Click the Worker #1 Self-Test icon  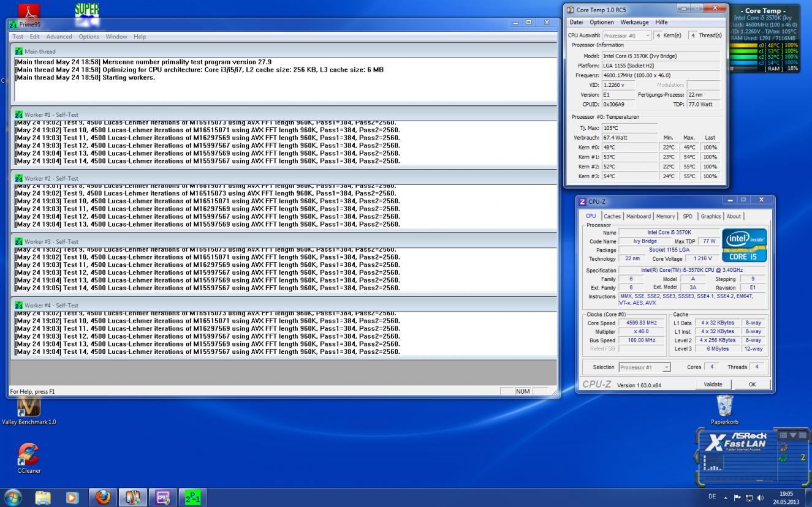pyautogui.click(x=18, y=115)
